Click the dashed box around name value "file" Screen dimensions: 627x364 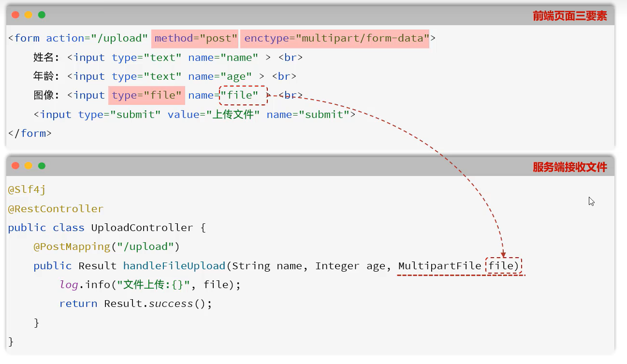point(243,95)
